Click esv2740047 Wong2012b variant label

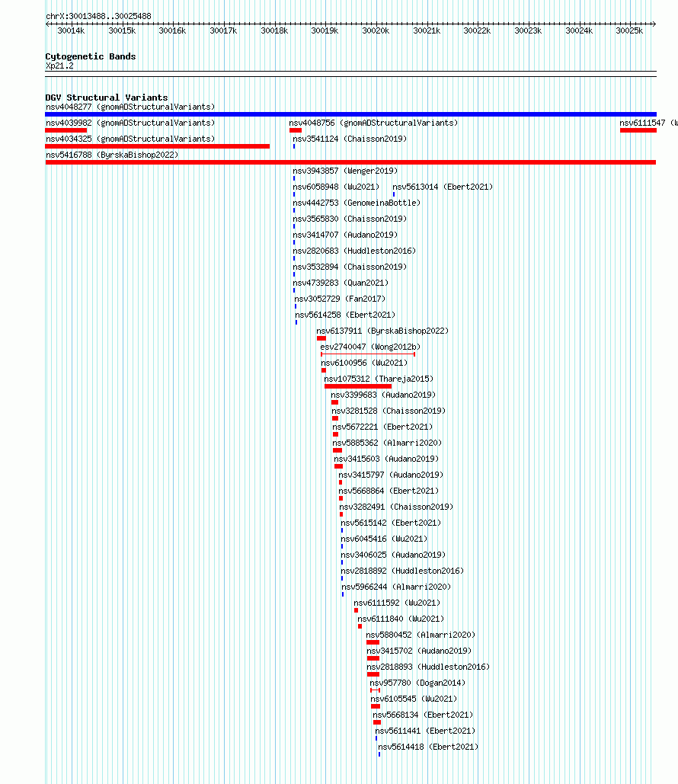point(370,347)
